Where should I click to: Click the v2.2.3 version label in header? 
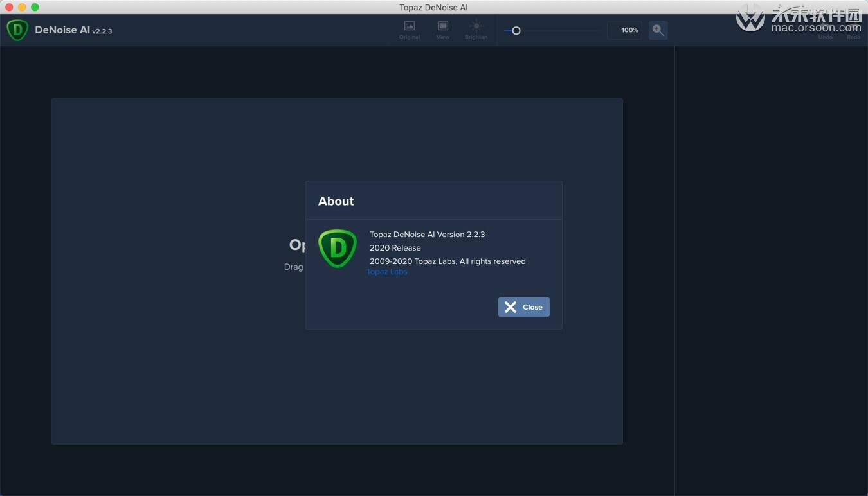(102, 31)
